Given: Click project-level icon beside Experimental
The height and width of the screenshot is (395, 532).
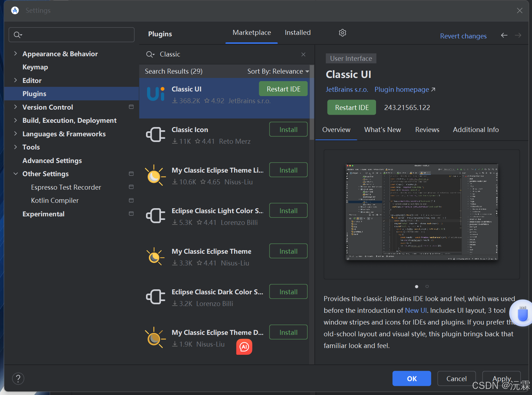Looking at the screenshot, I should click(x=131, y=214).
